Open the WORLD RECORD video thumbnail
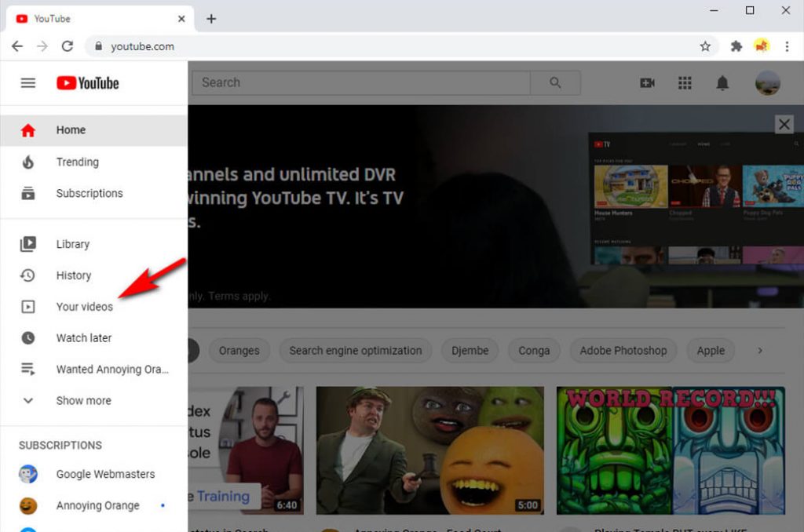The height and width of the screenshot is (532, 804). coord(671,450)
